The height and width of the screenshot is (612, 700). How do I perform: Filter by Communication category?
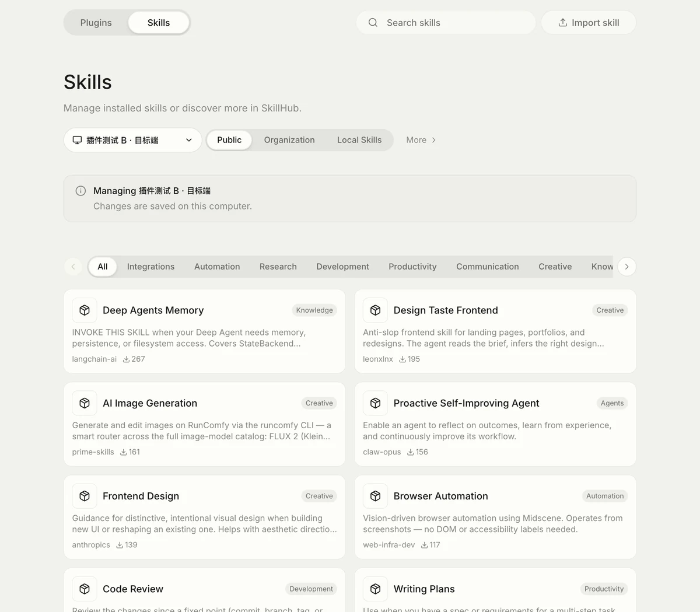pyautogui.click(x=488, y=267)
